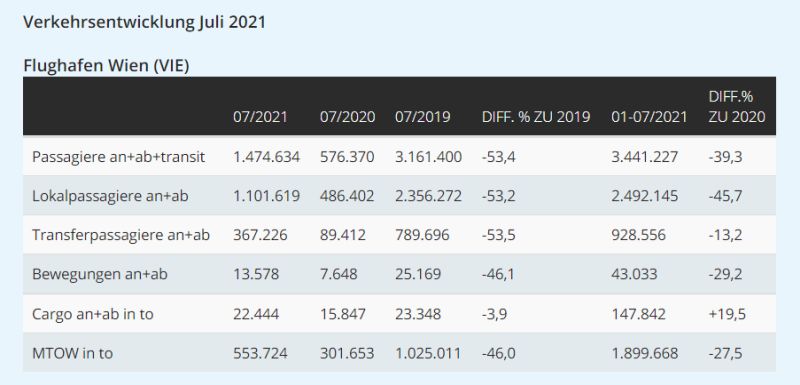Select the Flughafen Wien (VIE) title

point(106,66)
